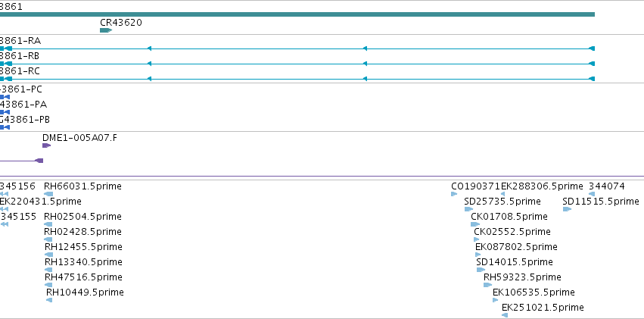Click the RH47516.5prime EST arrow

click(48, 285)
